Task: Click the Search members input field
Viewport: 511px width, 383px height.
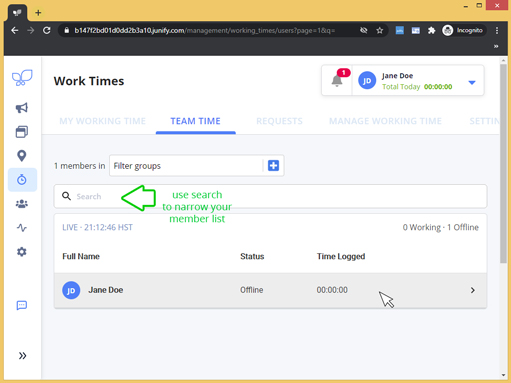Action: point(270,196)
